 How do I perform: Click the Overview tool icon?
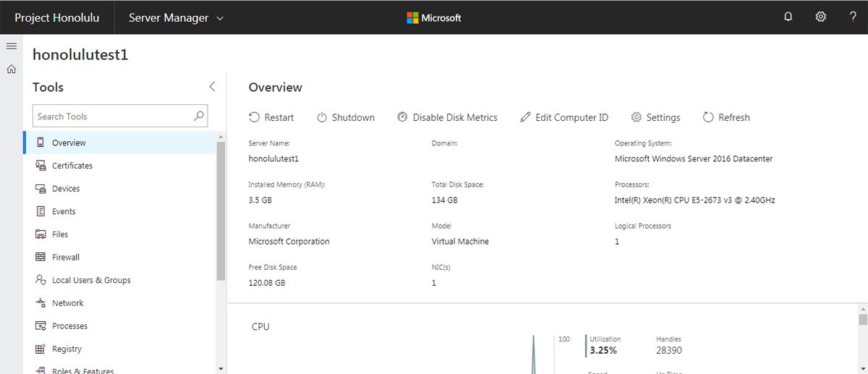[x=41, y=143]
